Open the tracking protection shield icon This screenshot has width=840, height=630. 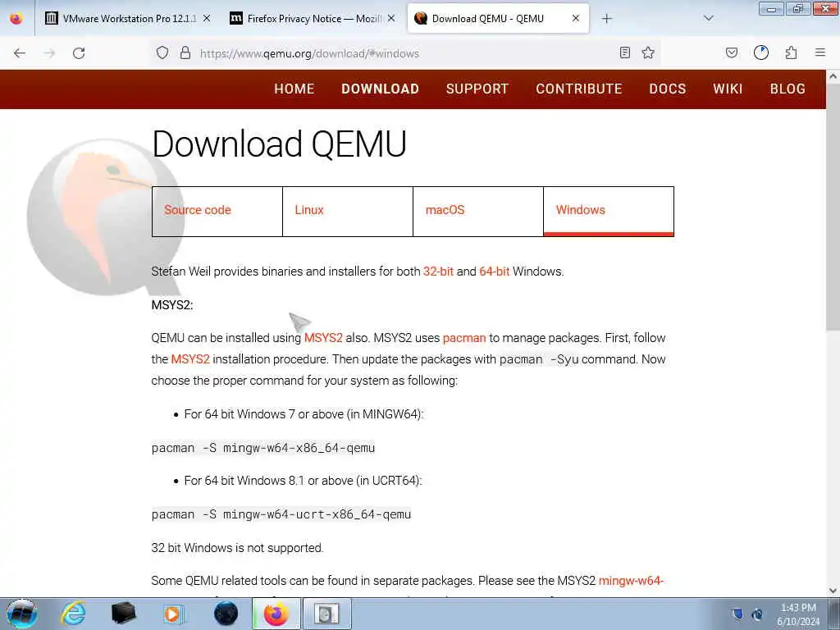click(x=162, y=53)
